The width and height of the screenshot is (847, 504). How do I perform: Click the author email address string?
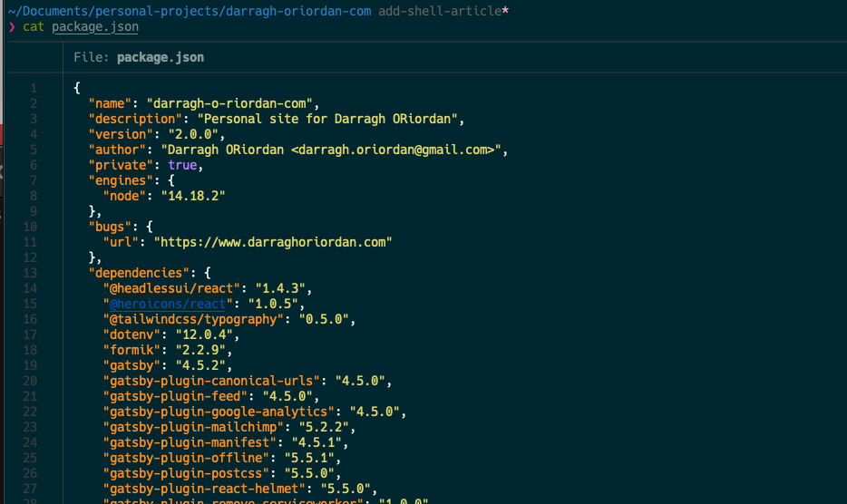point(393,150)
